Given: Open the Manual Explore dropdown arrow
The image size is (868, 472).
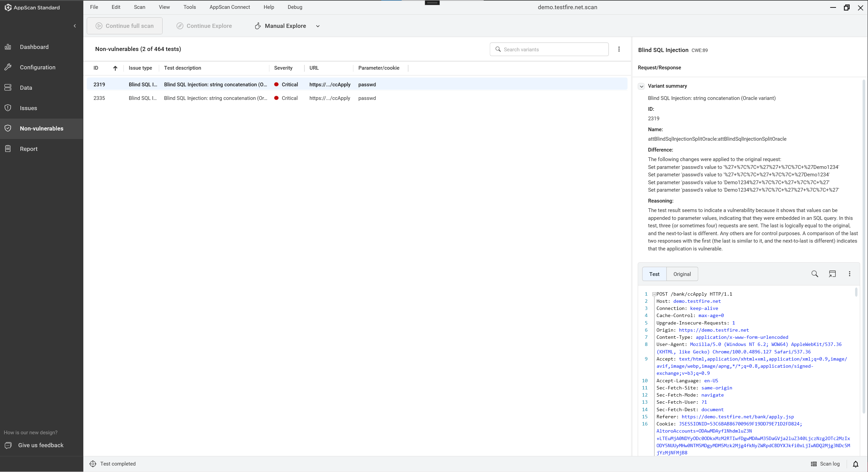Looking at the screenshot, I should point(318,25).
